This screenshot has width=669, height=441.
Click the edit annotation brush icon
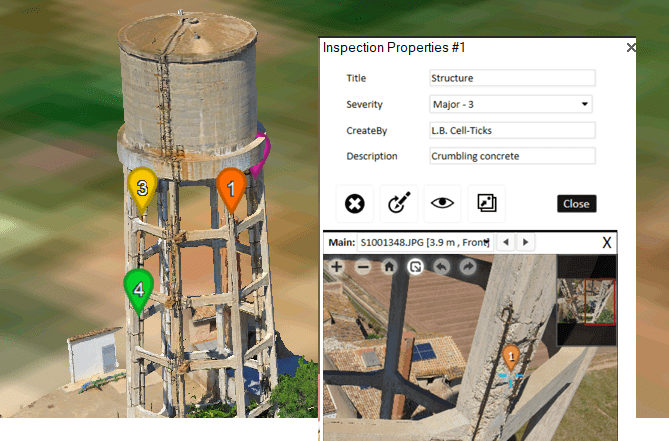(x=399, y=204)
